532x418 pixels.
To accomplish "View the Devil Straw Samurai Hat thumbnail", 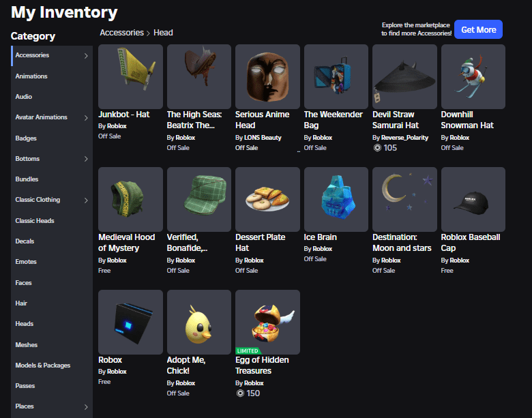I will [404, 76].
